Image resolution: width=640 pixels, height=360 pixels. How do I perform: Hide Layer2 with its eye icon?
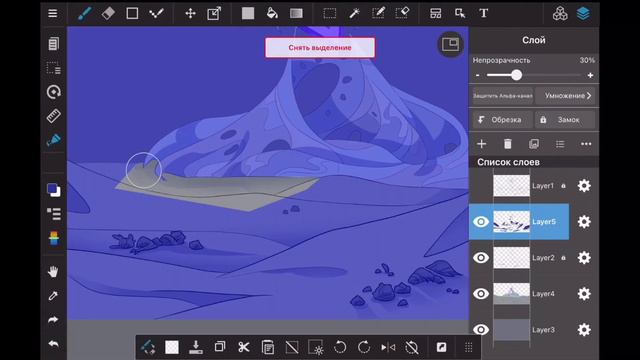click(x=481, y=258)
